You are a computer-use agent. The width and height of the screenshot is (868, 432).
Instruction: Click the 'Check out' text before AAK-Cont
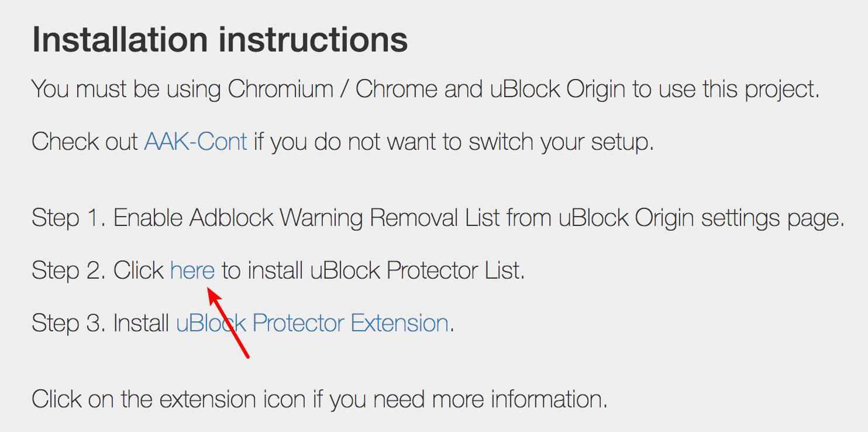click(85, 142)
